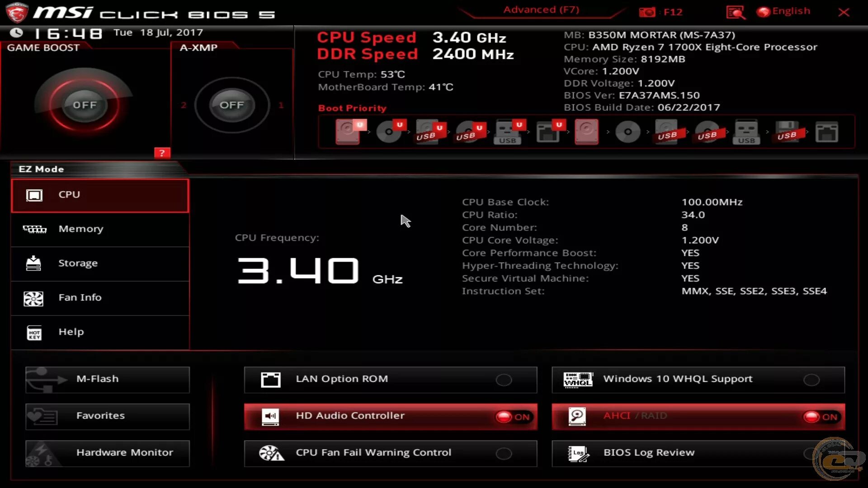Click the F12 screenshot camera icon

coord(647,12)
